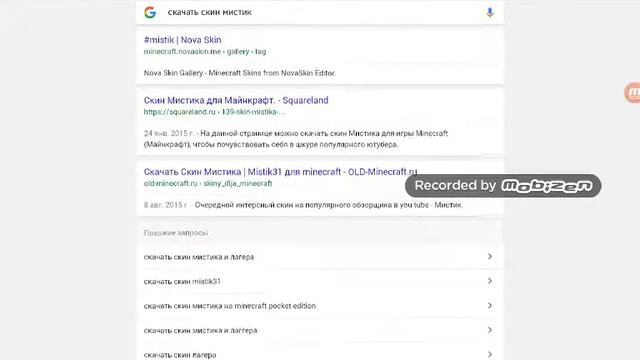The image size is (640, 360).
Task: Click the Google logo icon
Action: coord(150,12)
